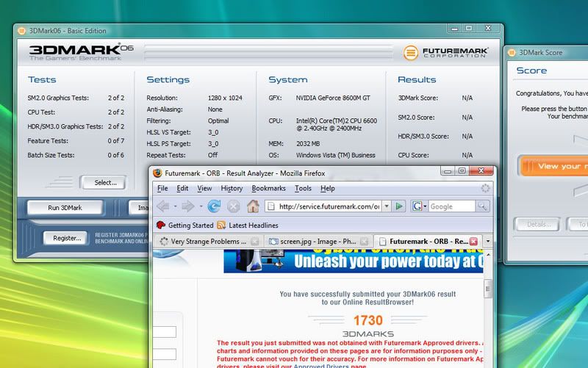Open the History menu in Firefox

point(232,188)
